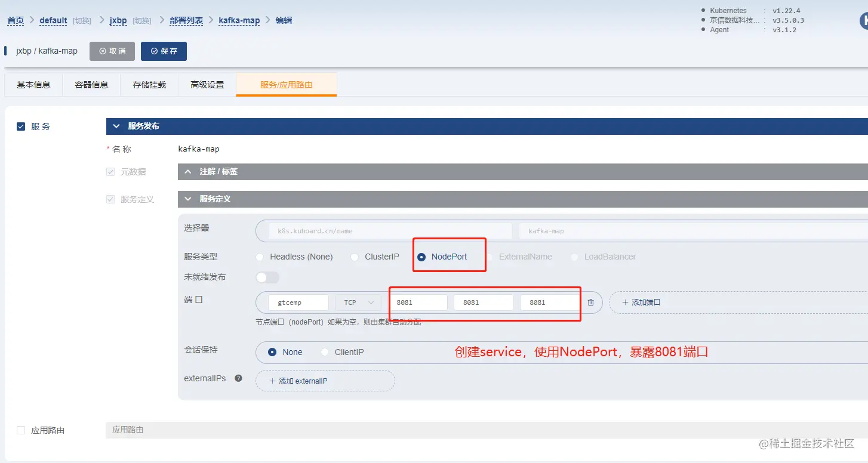Expand the 应用路由 section bar
The image size is (868, 463).
click(x=487, y=430)
